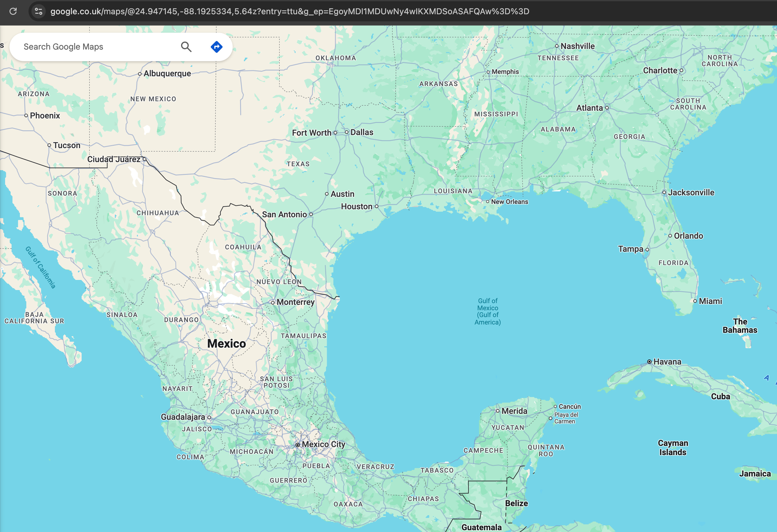Click the Dallas city label

[361, 132]
